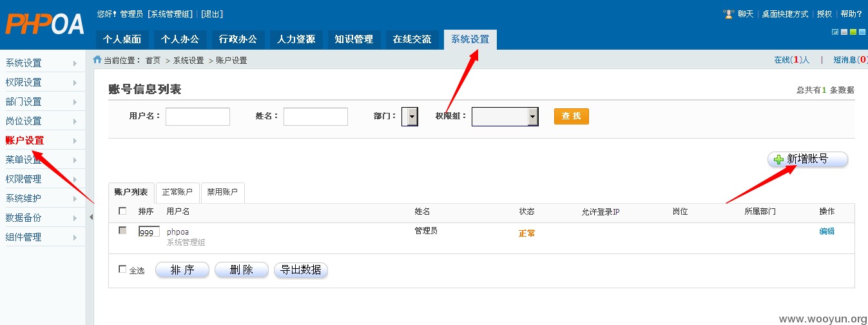Select the light blue theme color square
The height and width of the screenshot is (325, 868).
tap(862, 32)
